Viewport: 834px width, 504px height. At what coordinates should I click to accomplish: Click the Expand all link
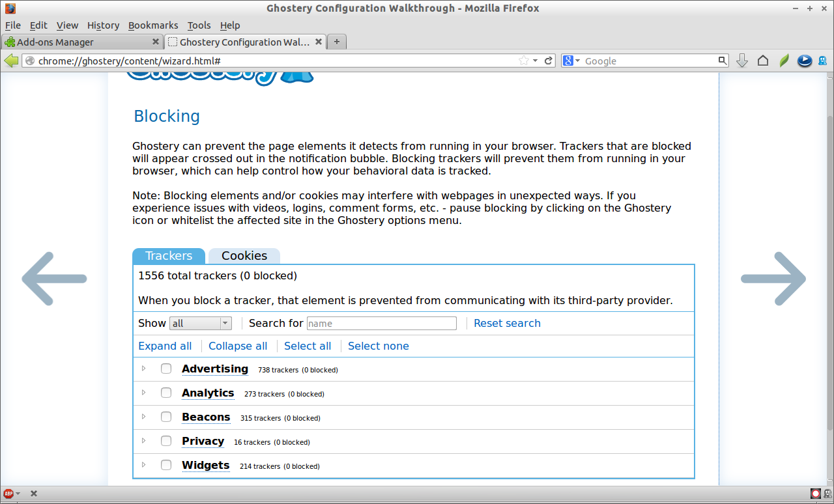pos(165,346)
